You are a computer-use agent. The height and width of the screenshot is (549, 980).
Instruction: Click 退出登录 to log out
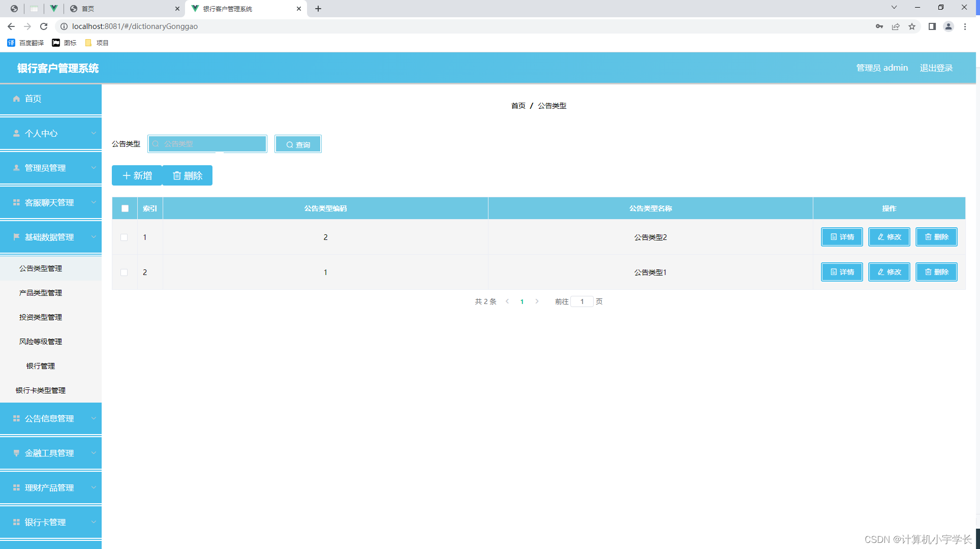click(x=936, y=68)
